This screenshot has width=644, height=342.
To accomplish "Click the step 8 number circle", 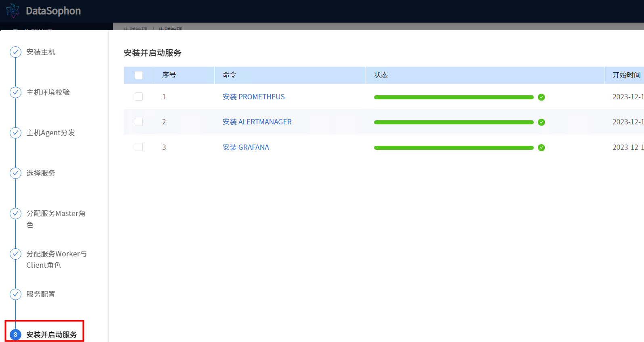I will 15,335.
